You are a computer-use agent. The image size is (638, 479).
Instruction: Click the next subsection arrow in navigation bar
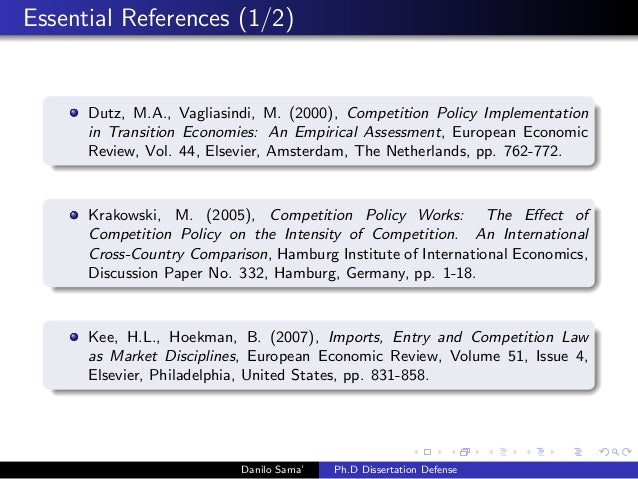[515, 452]
